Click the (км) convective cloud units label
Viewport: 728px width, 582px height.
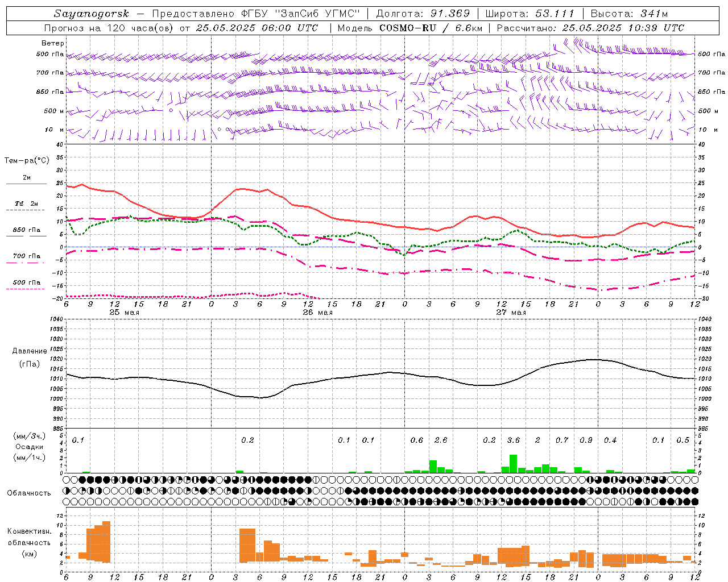point(29,554)
